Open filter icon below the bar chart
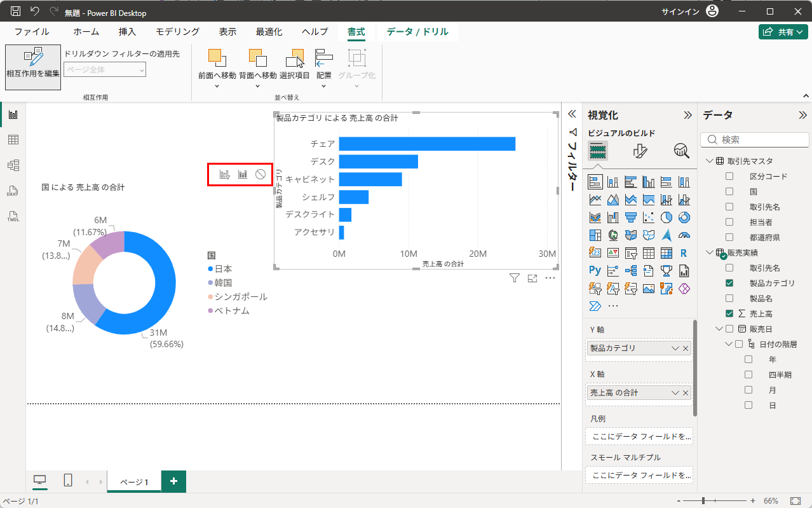Viewport: 812px width, 508px height. [x=515, y=278]
